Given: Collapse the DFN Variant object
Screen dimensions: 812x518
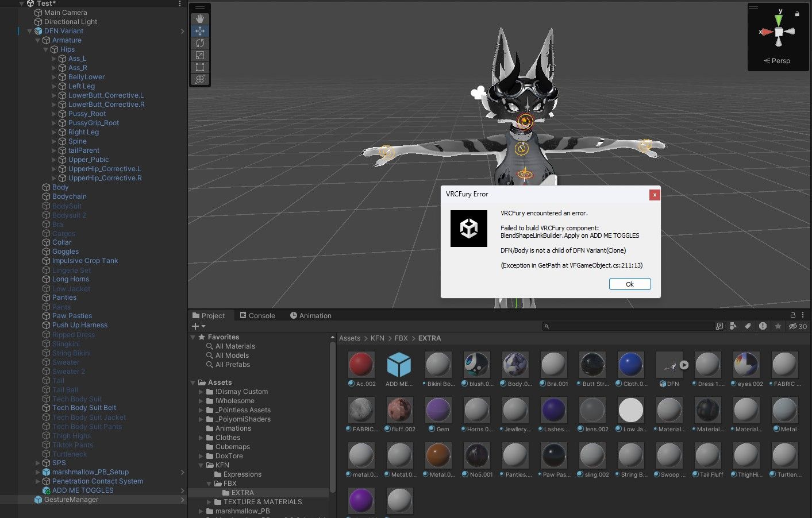Looking at the screenshot, I should 29,31.
